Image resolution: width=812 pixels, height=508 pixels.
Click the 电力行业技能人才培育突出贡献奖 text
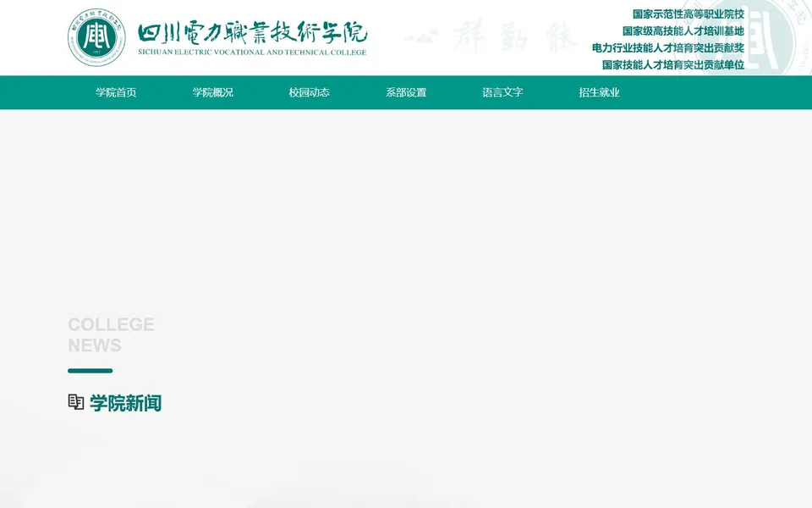(x=668, y=47)
